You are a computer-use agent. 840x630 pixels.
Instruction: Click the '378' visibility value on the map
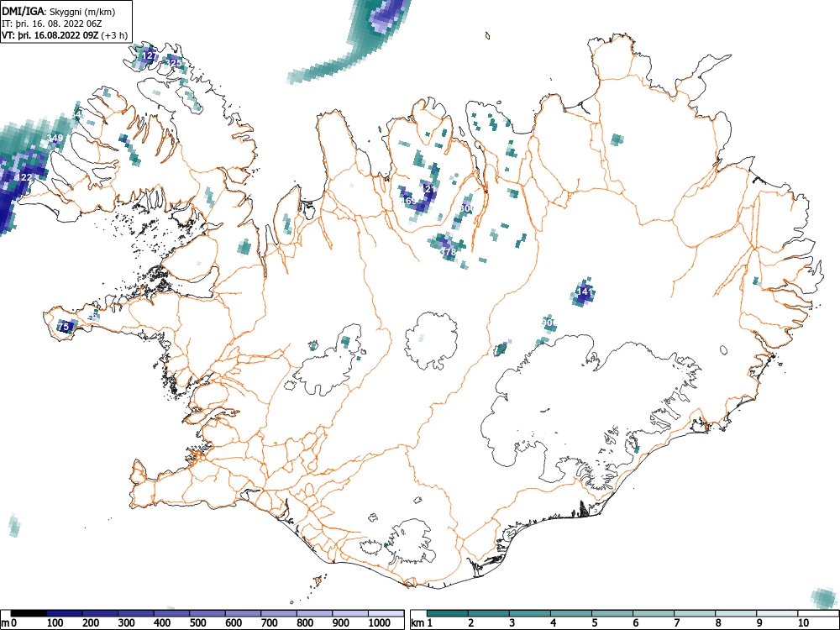point(448,251)
